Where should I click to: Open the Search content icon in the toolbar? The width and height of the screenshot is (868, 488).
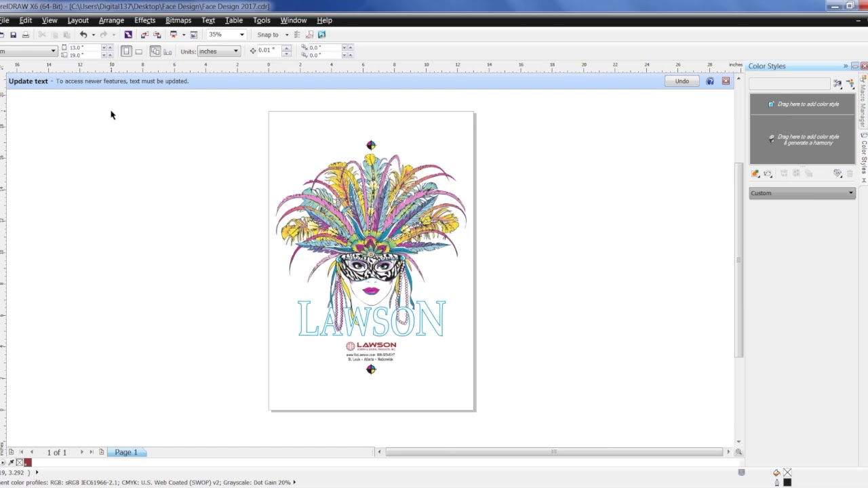click(127, 35)
